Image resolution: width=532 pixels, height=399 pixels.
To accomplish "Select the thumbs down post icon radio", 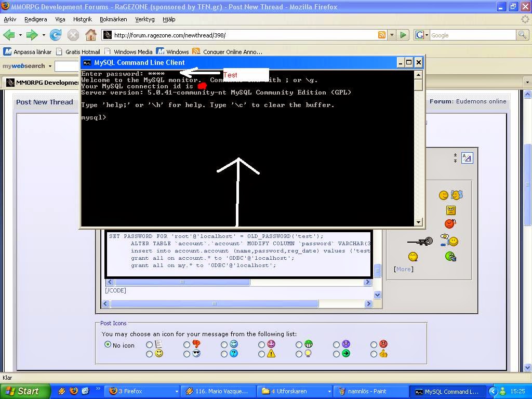I will click(187, 345).
